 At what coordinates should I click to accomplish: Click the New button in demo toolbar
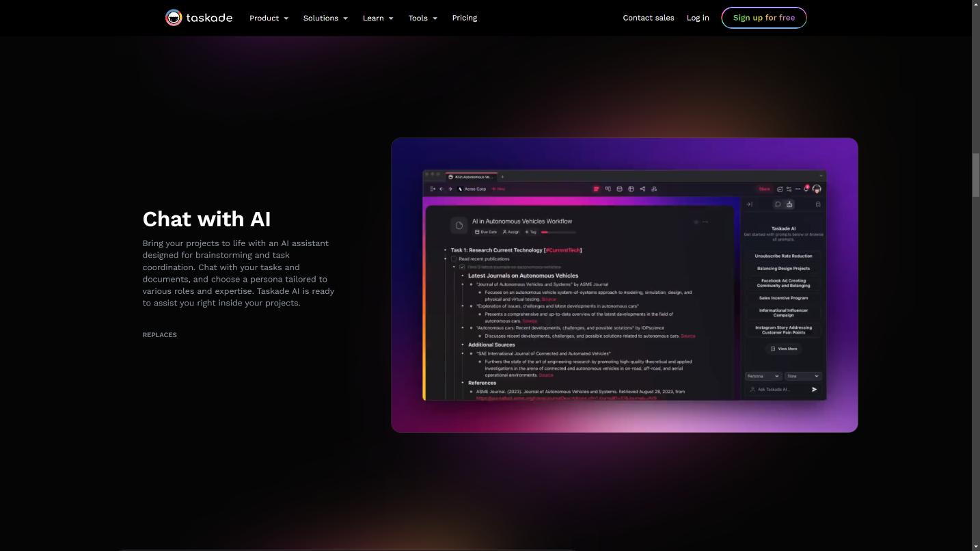(498, 189)
